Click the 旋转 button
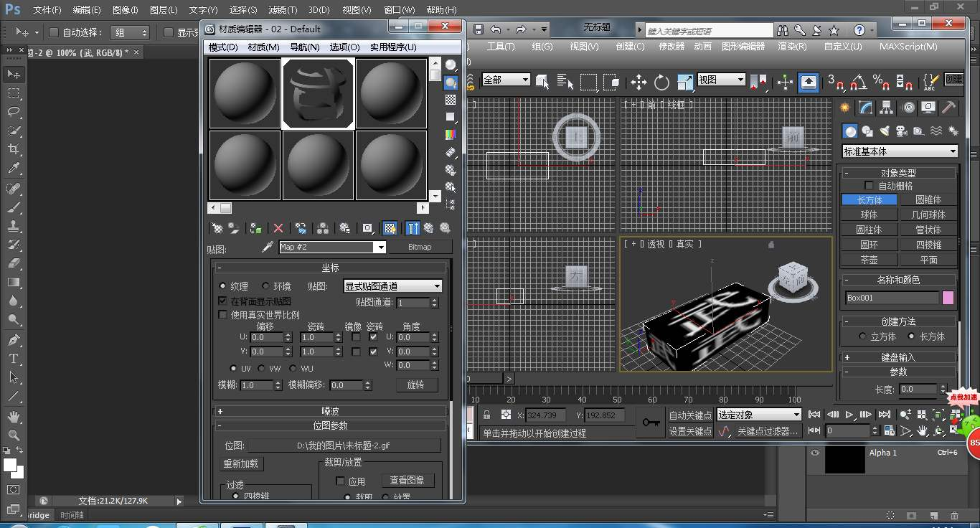 pyautogui.click(x=416, y=385)
